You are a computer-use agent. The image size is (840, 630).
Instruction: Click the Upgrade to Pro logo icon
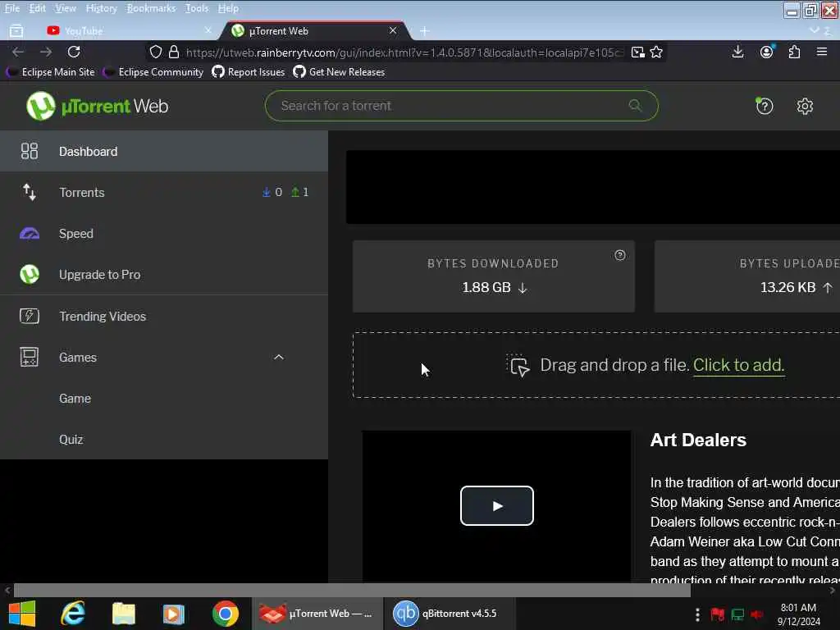coord(30,274)
